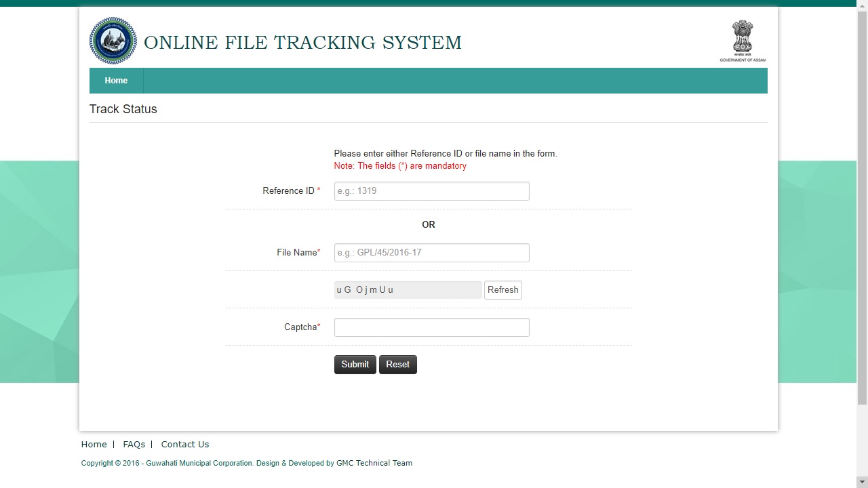The height and width of the screenshot is (488, 868).
Task: Refresh the captcha code
Action: tap(502, 290)
